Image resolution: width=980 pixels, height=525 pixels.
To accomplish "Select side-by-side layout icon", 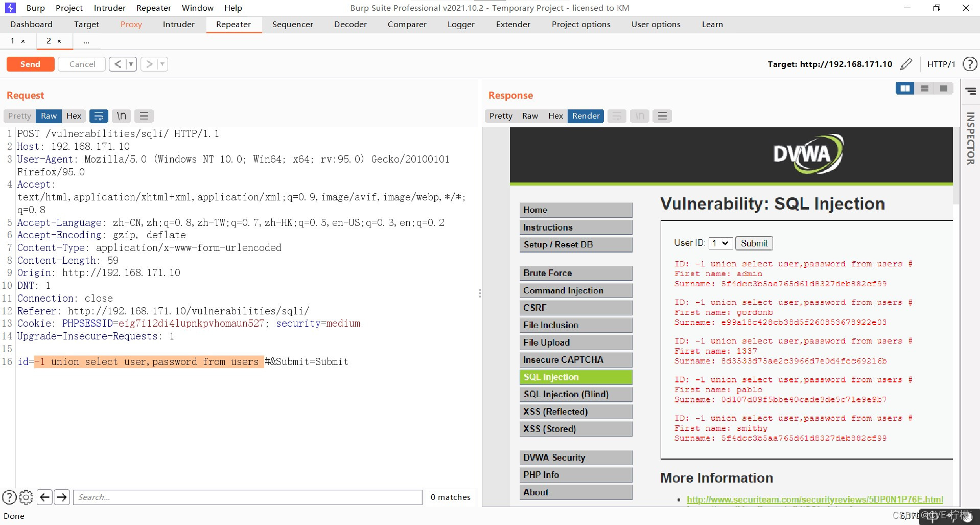I will click(x=905, y=88).
